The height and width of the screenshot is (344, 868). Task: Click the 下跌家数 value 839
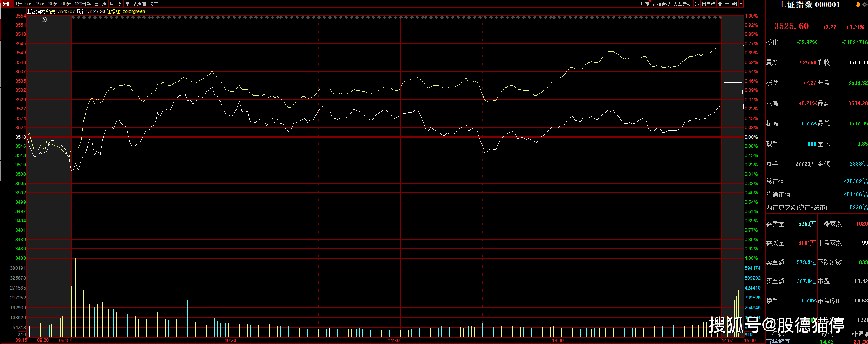click(863, 262)
